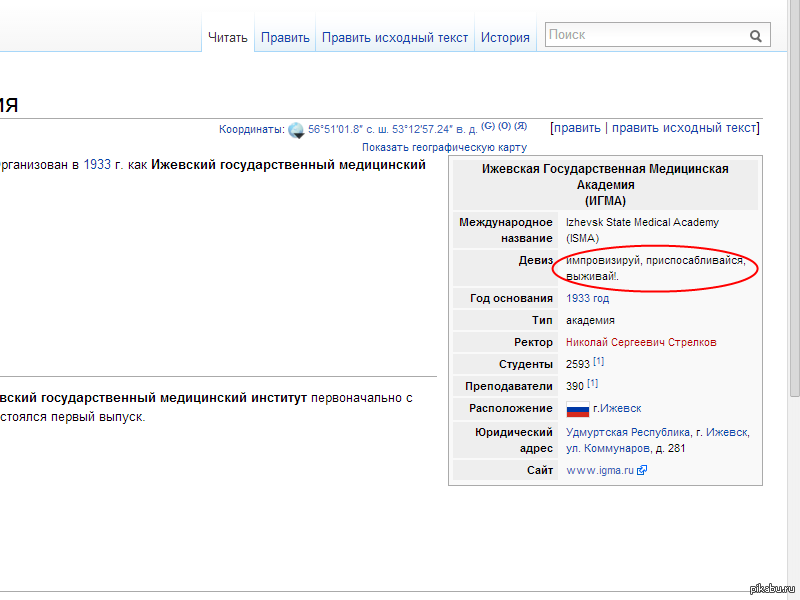Open the 1933 year link in text
Image resolution: width=800 pixels, height=600 pixels.
click(x=97, y=165)
